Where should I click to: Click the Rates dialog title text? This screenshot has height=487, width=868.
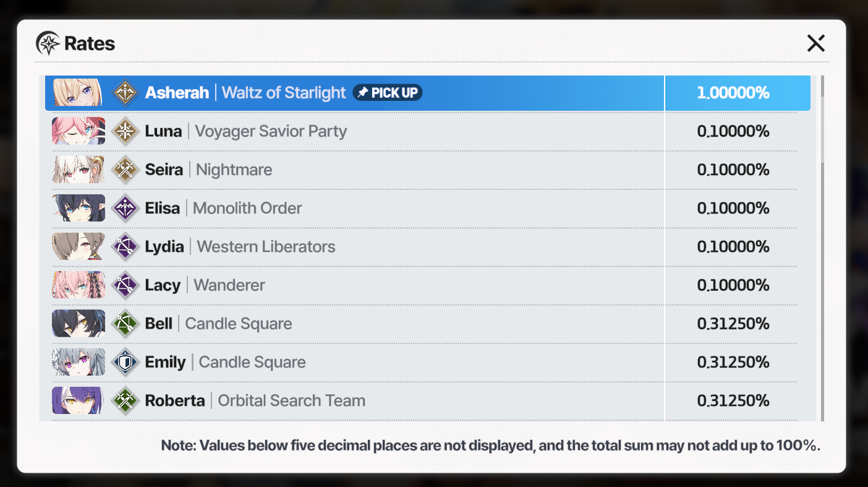click(90, 44)
